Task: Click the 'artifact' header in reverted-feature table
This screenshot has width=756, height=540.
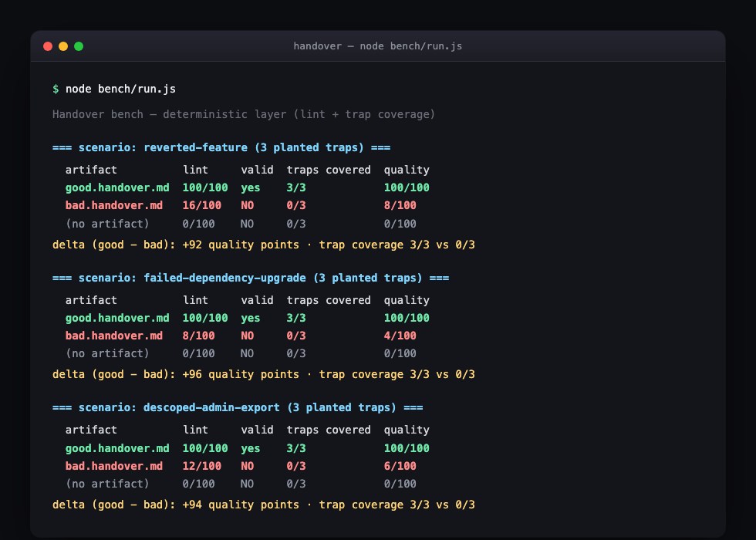Action: (x=91, y=170)
